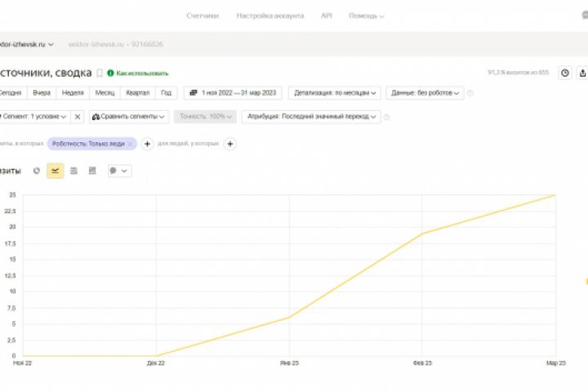
Task: Expand Сравнить сегменты dropdown
Action: 129,117
